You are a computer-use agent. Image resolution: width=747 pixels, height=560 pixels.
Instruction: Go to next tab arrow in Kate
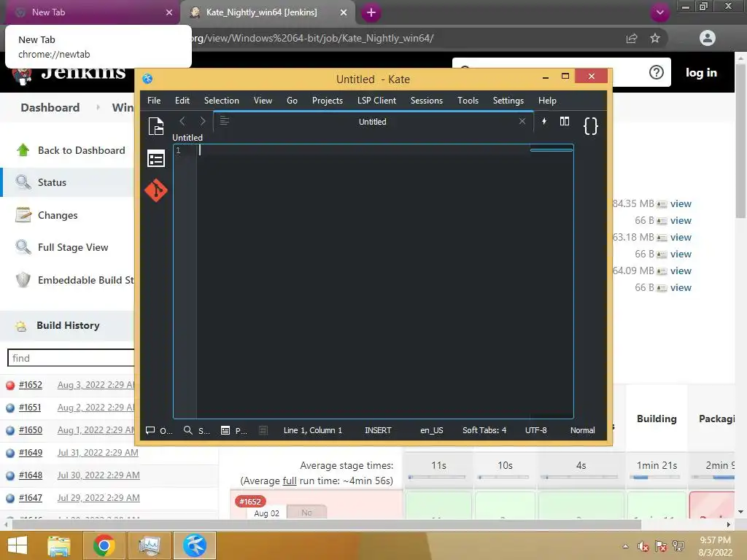(203, 122)
